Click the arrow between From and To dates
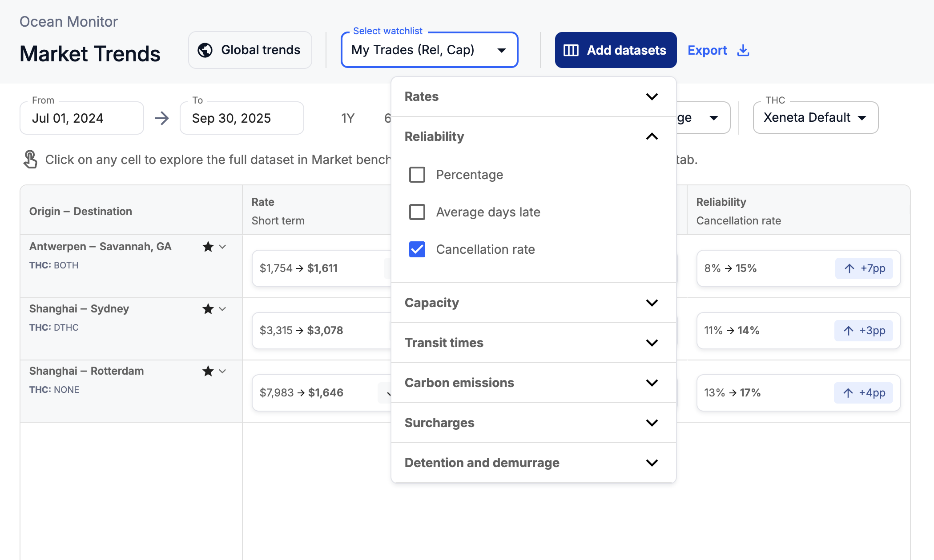This screenshot has width=934, height=560. (x=161, y=118)
